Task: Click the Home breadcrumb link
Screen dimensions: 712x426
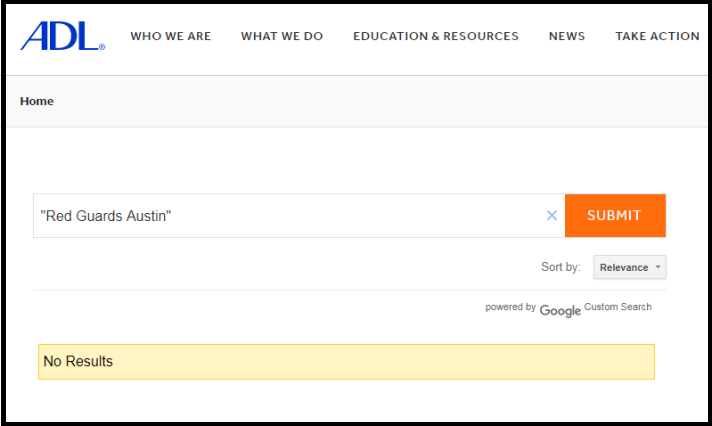Action: 37,101
